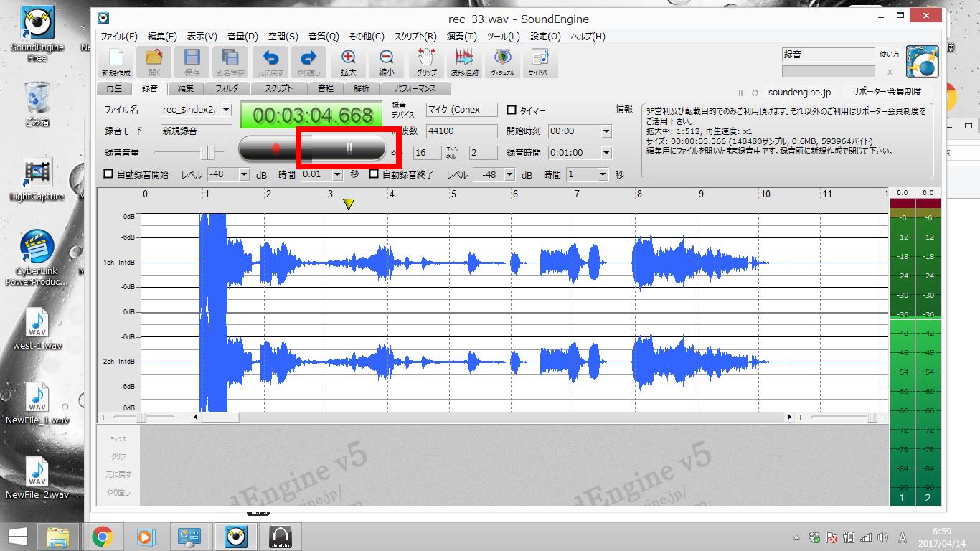Click the waveform's horizontal scrollbar thumb

220,417
